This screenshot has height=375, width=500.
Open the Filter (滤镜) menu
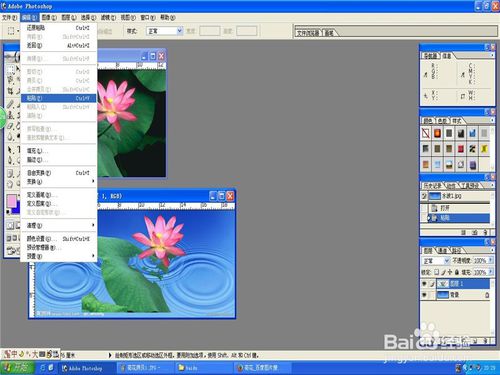(108, 17)
